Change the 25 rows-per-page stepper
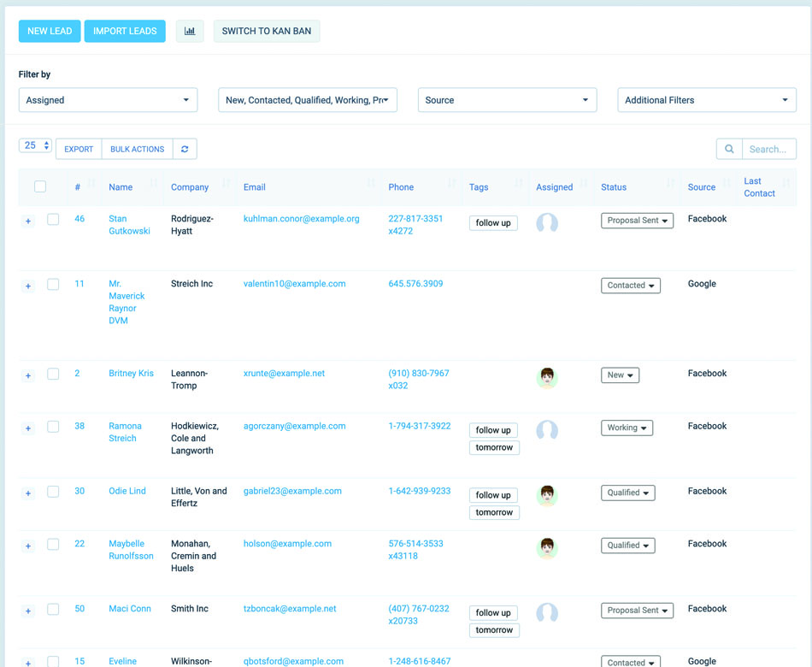 coord(36,145)
